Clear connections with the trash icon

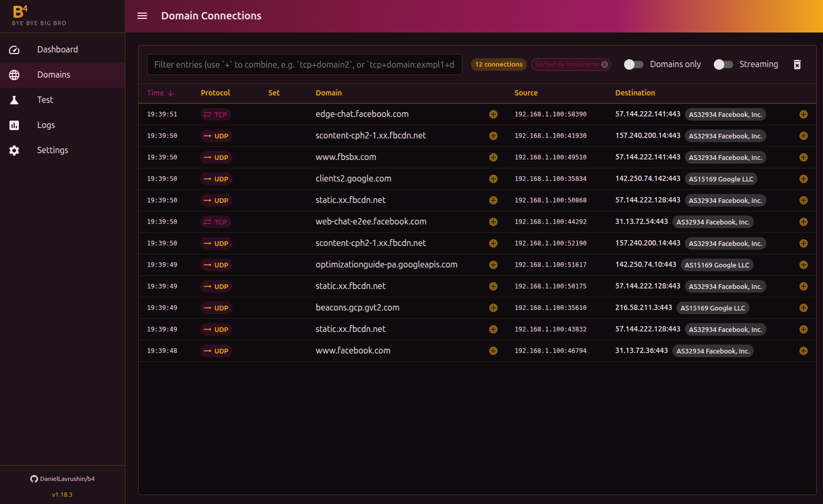(x=797, y=65)
